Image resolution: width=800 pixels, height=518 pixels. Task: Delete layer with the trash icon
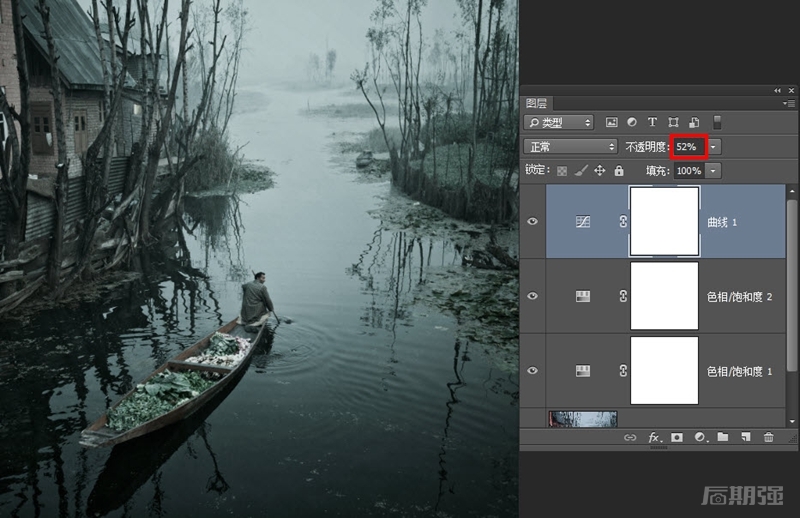click(768, 437)
